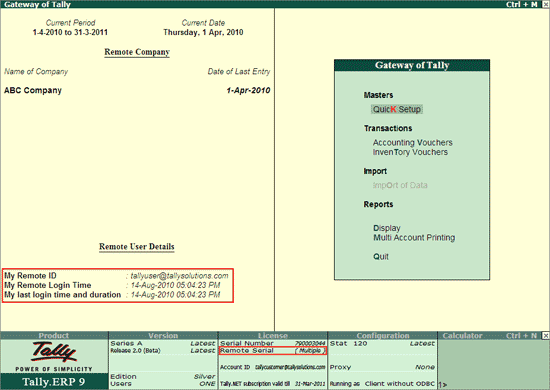This screenshot has height=390, width=550.
Task: Click the Reports heading in menu
Action: click(378, 204)
